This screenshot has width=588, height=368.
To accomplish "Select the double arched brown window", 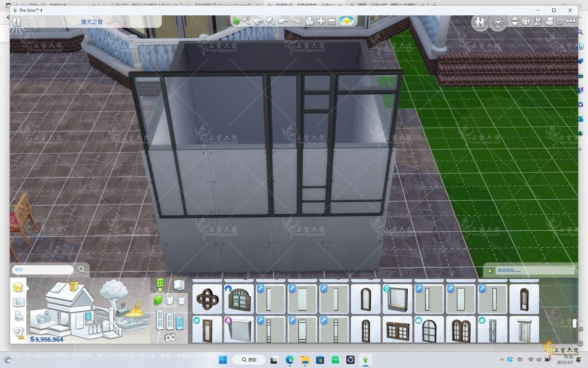I will 461,330.
